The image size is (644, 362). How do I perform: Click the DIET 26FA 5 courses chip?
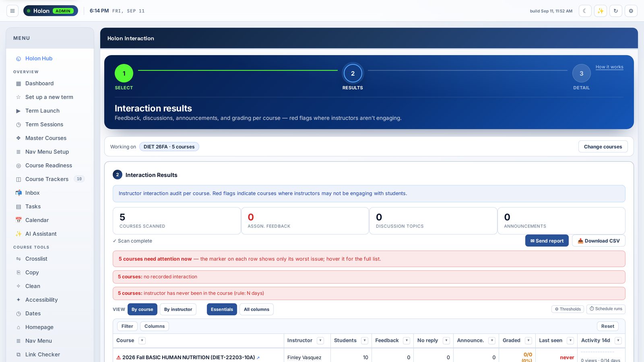tap(169, 147)
